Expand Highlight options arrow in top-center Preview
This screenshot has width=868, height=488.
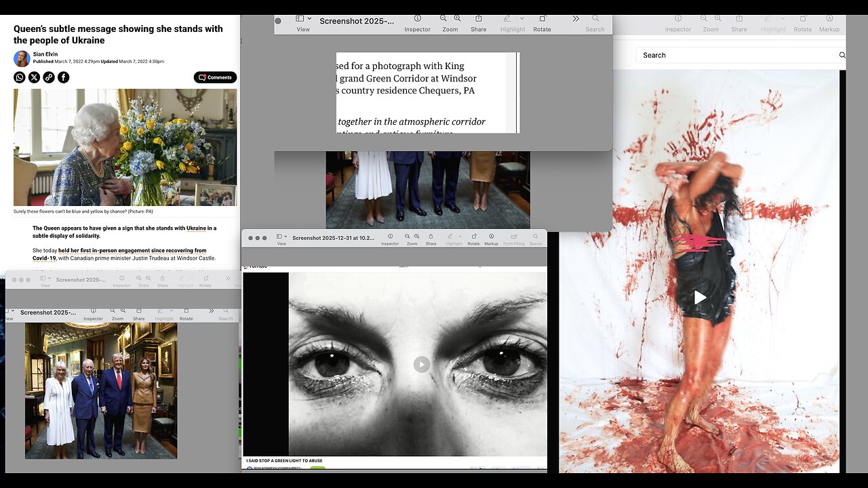click(x=521, y=18)
